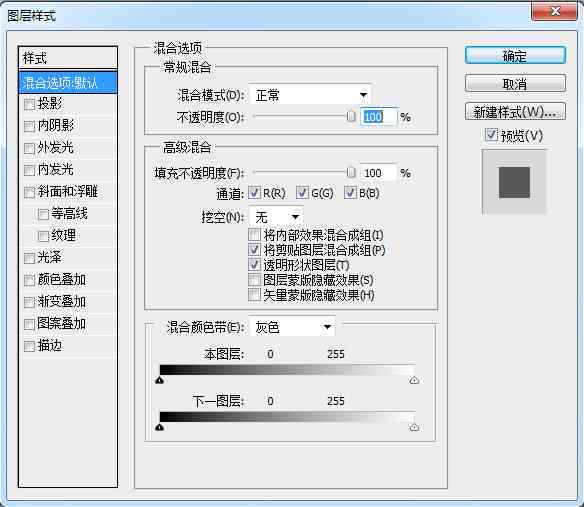Uncheck the G channel checkbox
The image size is (584, 507).
(x=302, y=193)
